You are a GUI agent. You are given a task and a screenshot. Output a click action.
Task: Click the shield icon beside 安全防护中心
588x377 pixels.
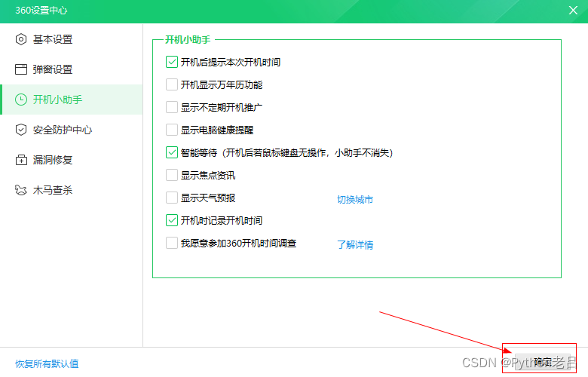click(x=21, y=130)
